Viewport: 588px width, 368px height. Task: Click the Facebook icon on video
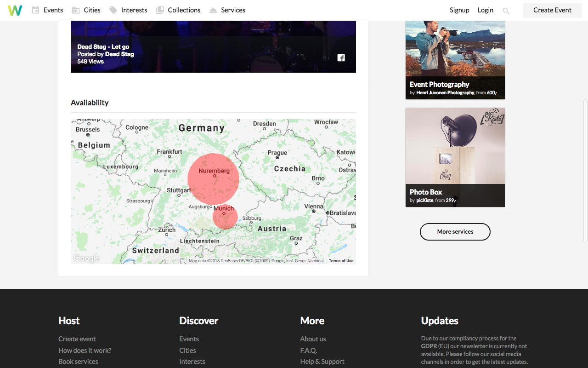click(x=341, y=57)
